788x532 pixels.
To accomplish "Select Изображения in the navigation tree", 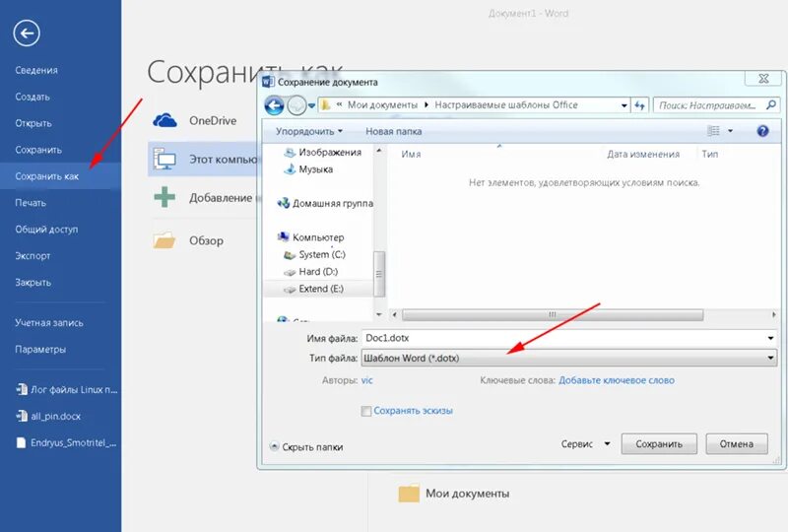I will pos(322,153).
